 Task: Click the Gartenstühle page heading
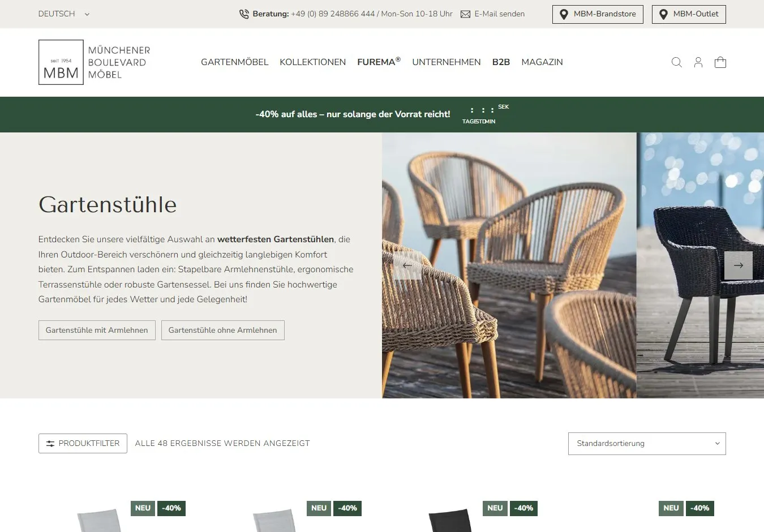[108, 205]
